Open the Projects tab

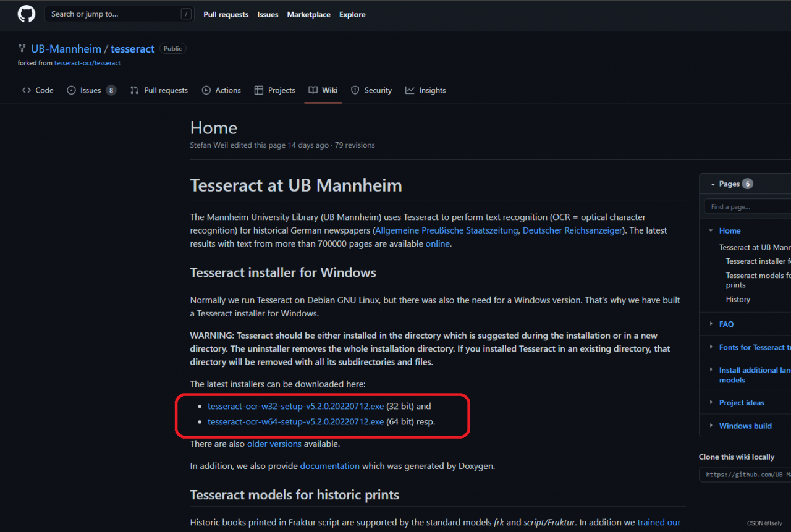(x=275, y=90)
